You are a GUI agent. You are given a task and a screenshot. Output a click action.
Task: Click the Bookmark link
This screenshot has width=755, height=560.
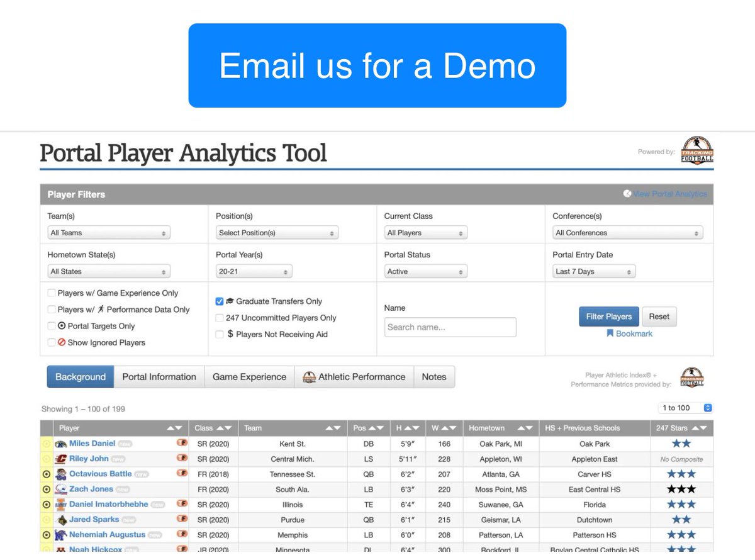[629, 333]
